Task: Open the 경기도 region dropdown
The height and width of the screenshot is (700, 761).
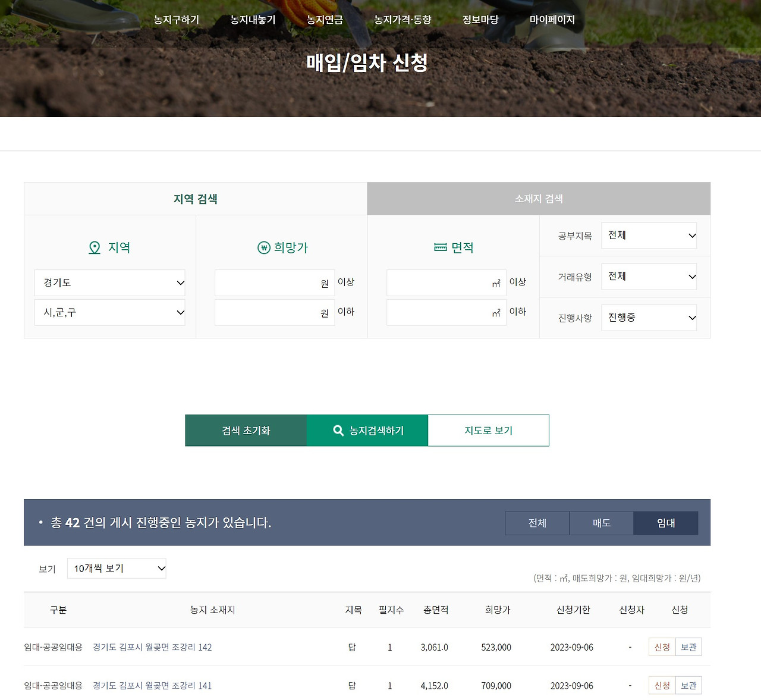Action: coord(109,282)
